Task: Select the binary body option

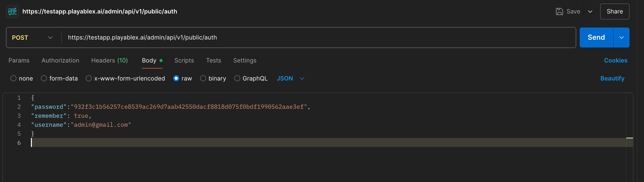Action: [203, 78]
